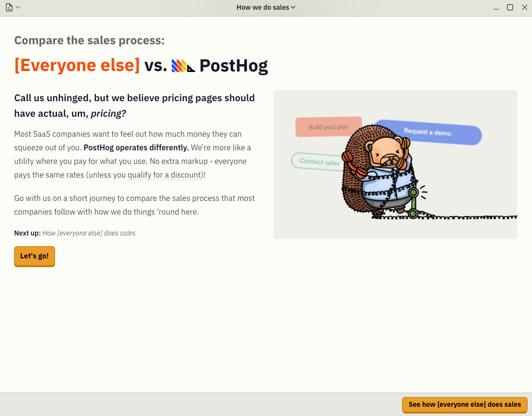Click 'See how [everyone else] does sales' button

click(464, 405)
